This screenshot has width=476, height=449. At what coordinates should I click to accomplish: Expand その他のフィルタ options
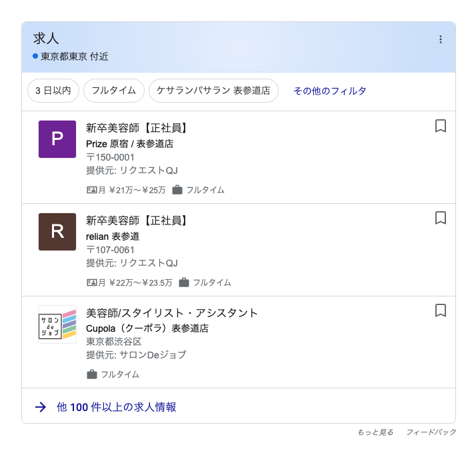330,91
